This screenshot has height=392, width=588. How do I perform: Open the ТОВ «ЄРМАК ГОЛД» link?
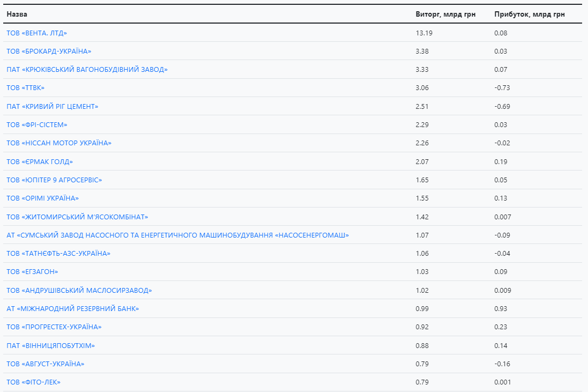[x=40, y=162]
